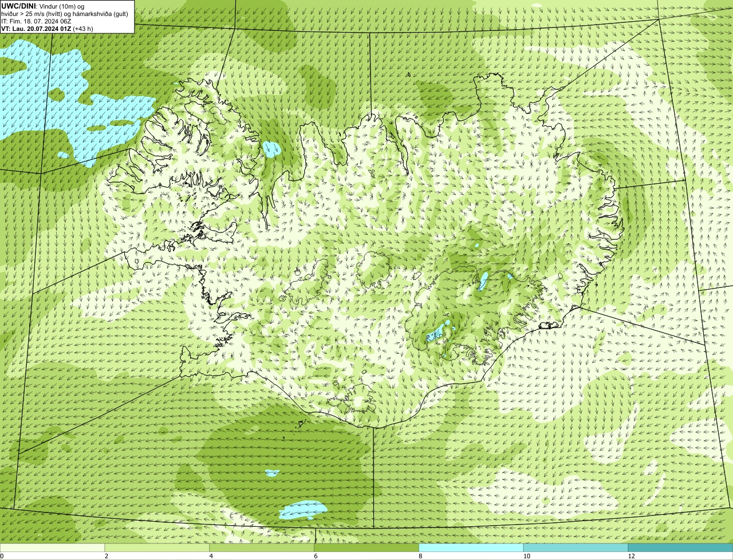Pick the medium green legend segment between 4 and 6
Viewport: 733px width, 560px height.
[x=262, y=547]
